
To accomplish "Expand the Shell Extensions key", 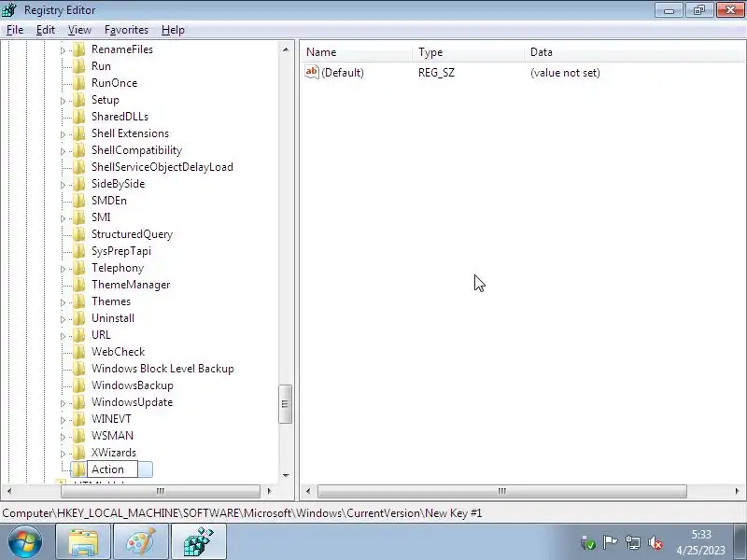I will [x=63, y=134].
